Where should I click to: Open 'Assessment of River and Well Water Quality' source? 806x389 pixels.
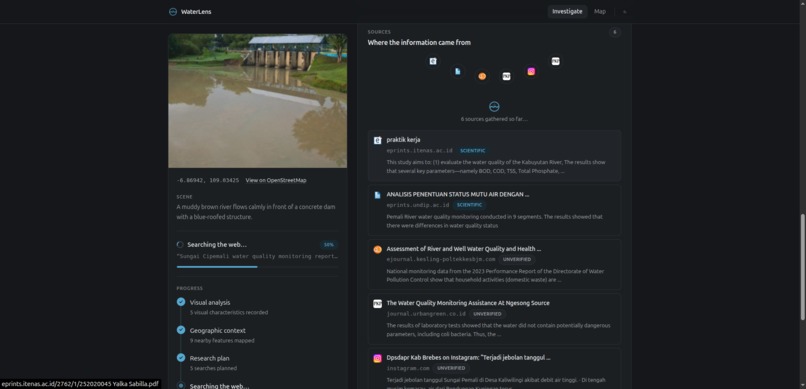point(464,249)
